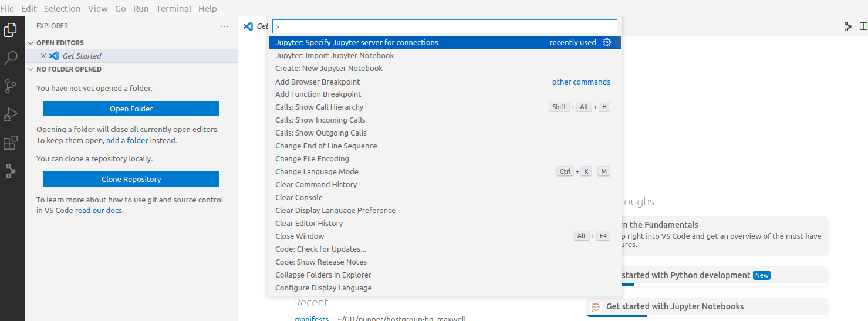
Task: Click the gear icon on the Jupyter server command
Action: pos(607,42)
